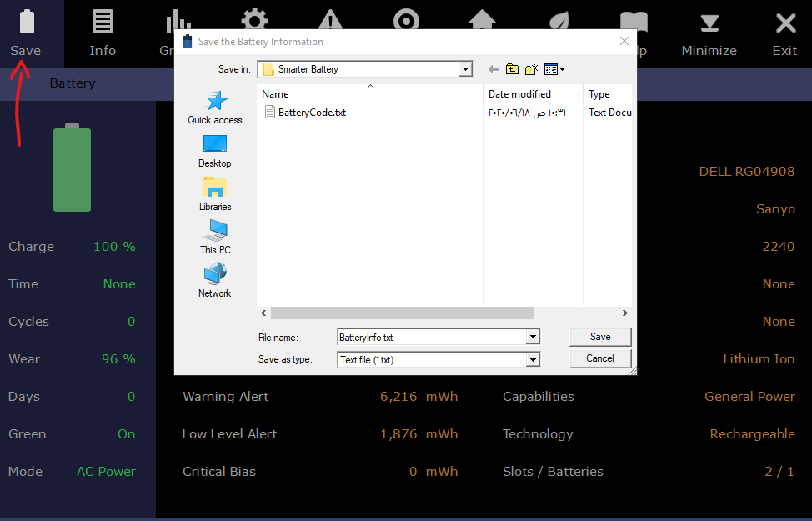Click the File name input field

pos(431,338)
